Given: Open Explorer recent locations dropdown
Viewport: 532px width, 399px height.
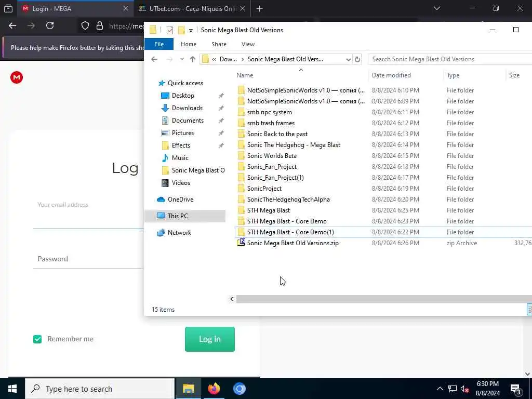Looking at the screenshot, I should 182,59.
